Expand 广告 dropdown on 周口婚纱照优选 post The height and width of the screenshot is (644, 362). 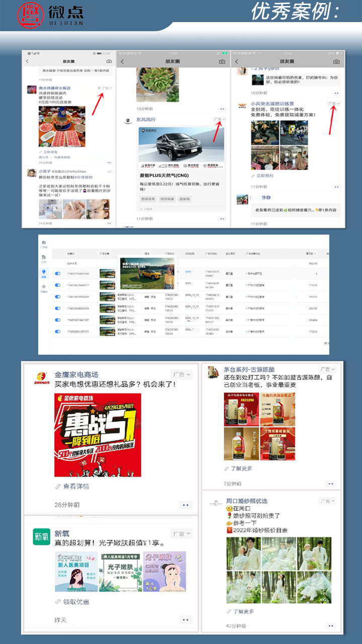pyautogui.click(x=327, y=501)
